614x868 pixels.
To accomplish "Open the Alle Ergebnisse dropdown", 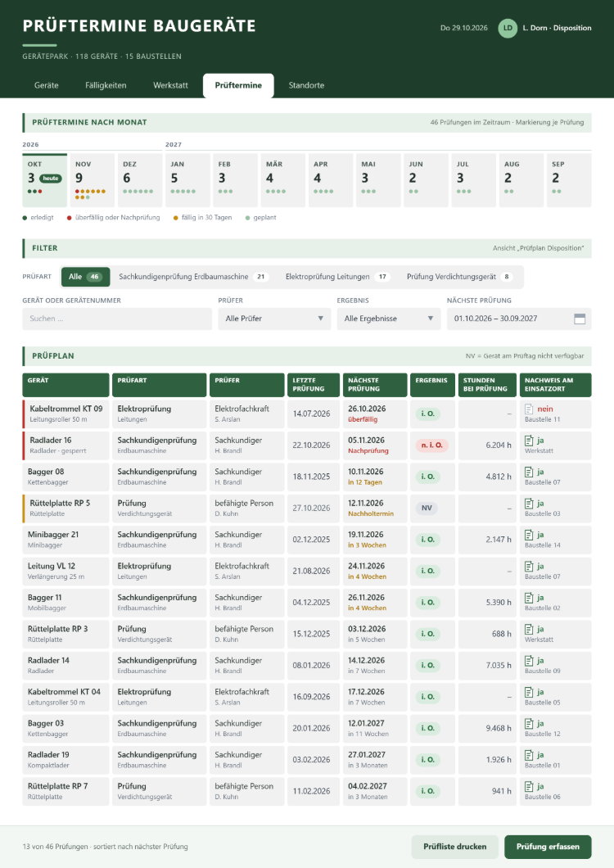I will pyautogui.click(x=389, y=319).
